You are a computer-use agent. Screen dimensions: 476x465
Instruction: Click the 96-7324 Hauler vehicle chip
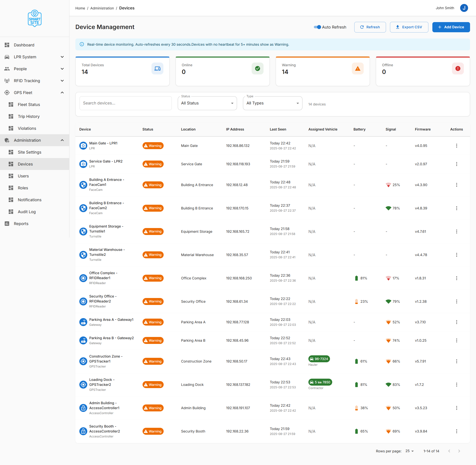(x=319, y=359)
